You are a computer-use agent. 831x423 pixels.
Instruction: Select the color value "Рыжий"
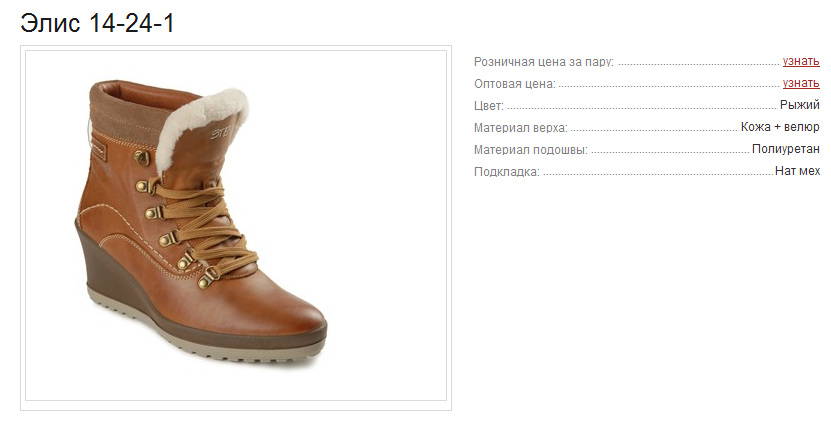point(800,105)
